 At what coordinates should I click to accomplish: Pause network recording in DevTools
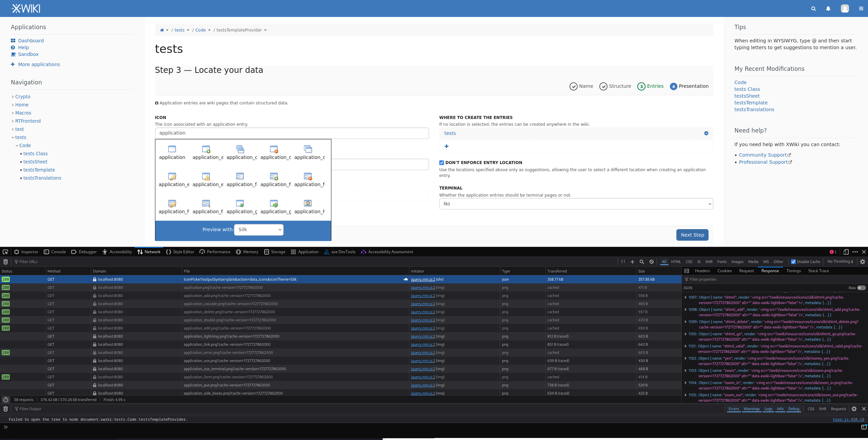(x=623, y=262)
